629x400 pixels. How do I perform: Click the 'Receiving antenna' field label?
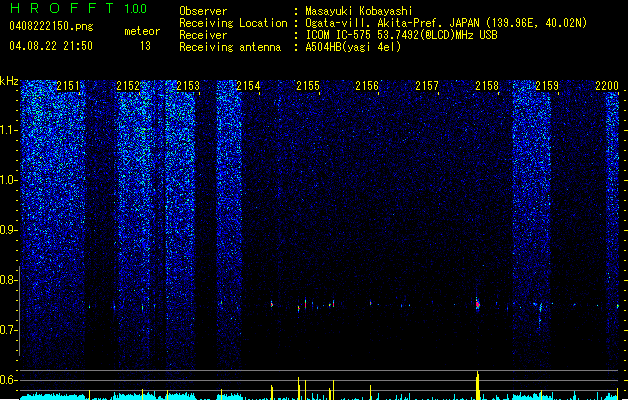[230, 47]
